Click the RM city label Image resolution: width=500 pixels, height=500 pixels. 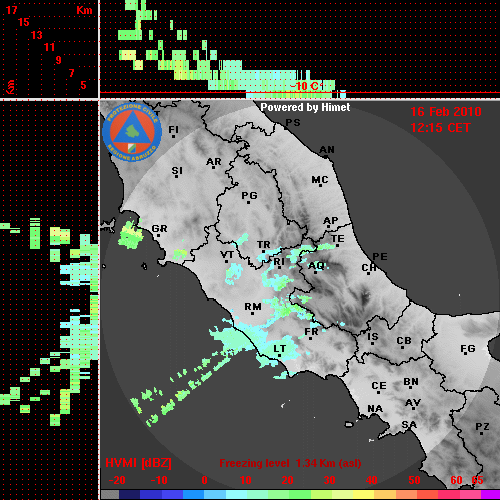[x=253, y=307]
